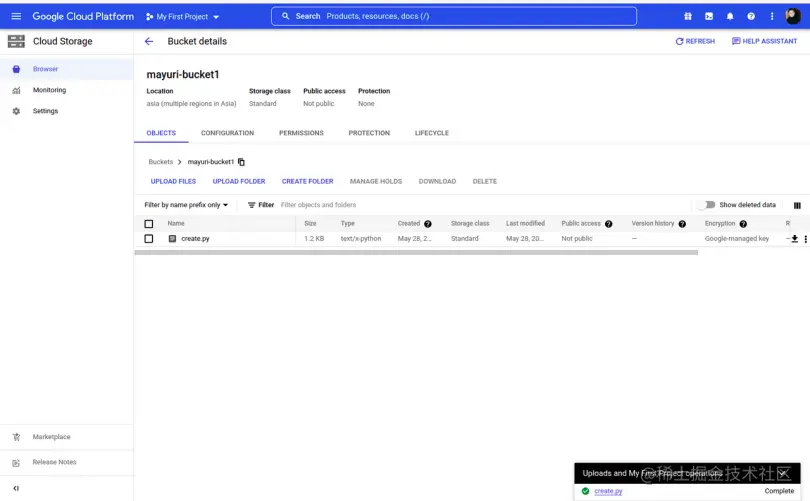This screenshot has height=501, width=810.
Task: Open Release Notes in the sidebar
Action: (x=54, y=462)
